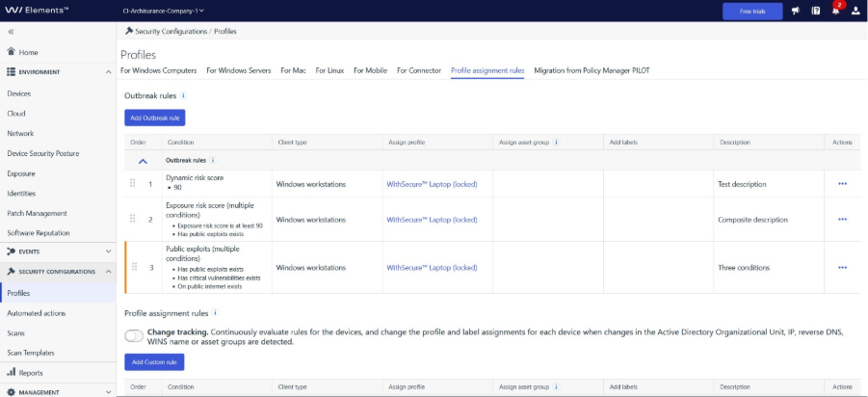Open the user account icon
This screenshot has height=397, width=868.
[855, 11]
